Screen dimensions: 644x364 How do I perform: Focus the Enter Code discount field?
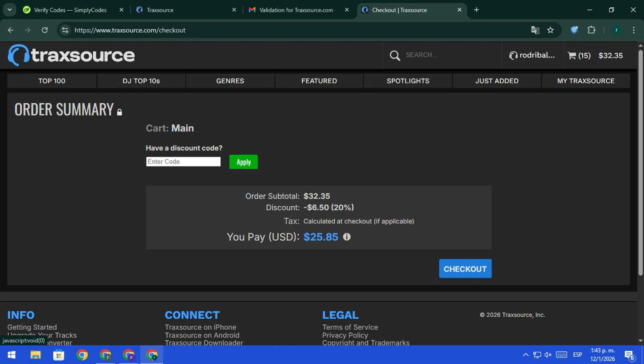(x=183, y=162)
